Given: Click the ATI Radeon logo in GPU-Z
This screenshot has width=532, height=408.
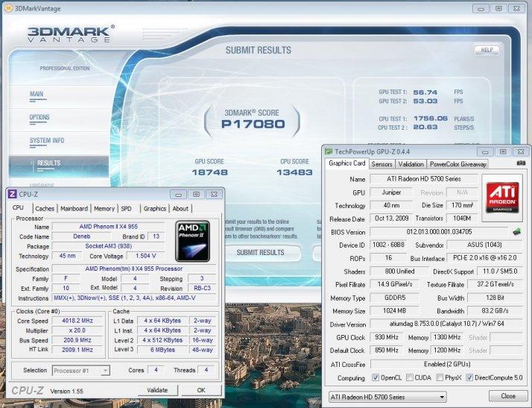Looking at the screenshot, I should pyautogui.click(x=504, y=198).
